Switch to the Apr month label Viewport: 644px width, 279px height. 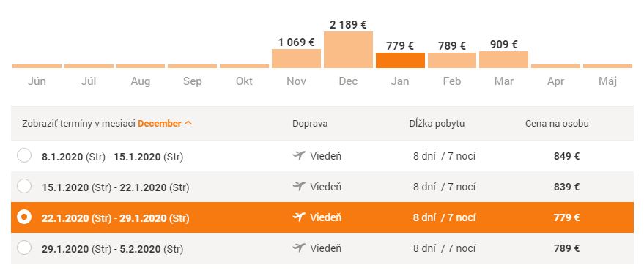click(x=555, y=81)
